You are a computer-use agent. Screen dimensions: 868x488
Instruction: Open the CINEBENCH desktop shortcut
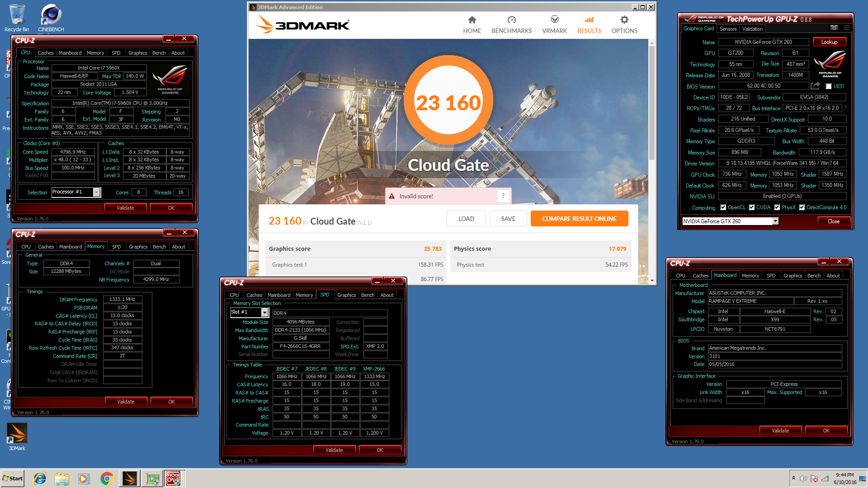click(51, 18)
